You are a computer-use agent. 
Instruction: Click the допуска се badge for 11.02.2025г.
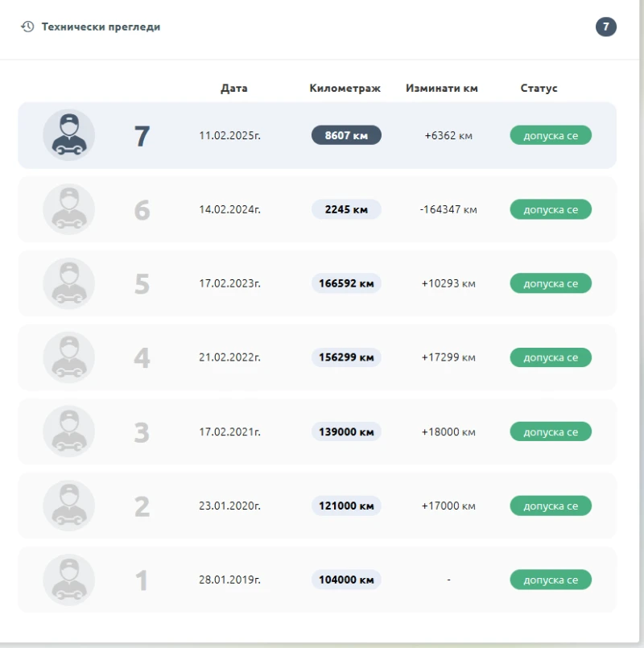pyautogui.click(x=551, y=135)
